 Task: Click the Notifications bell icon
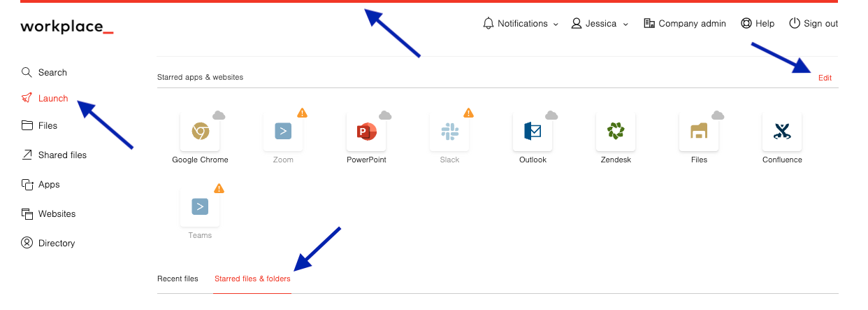489,23
